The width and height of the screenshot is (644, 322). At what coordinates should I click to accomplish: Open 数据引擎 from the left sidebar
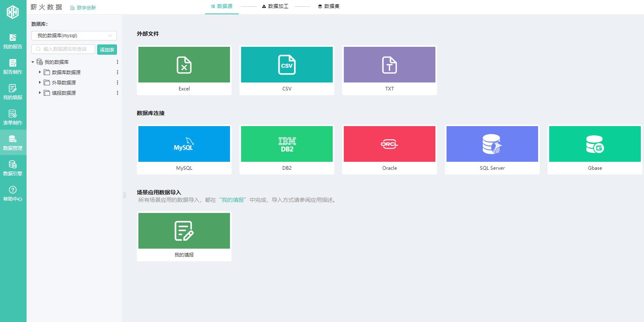coord(13,168)
